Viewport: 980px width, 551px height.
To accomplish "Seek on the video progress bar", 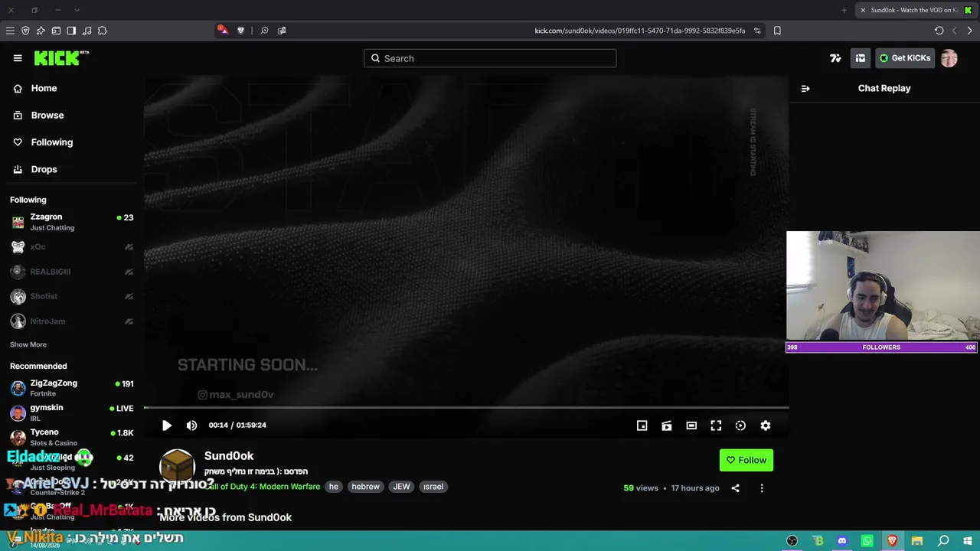I will pos(466,408).
